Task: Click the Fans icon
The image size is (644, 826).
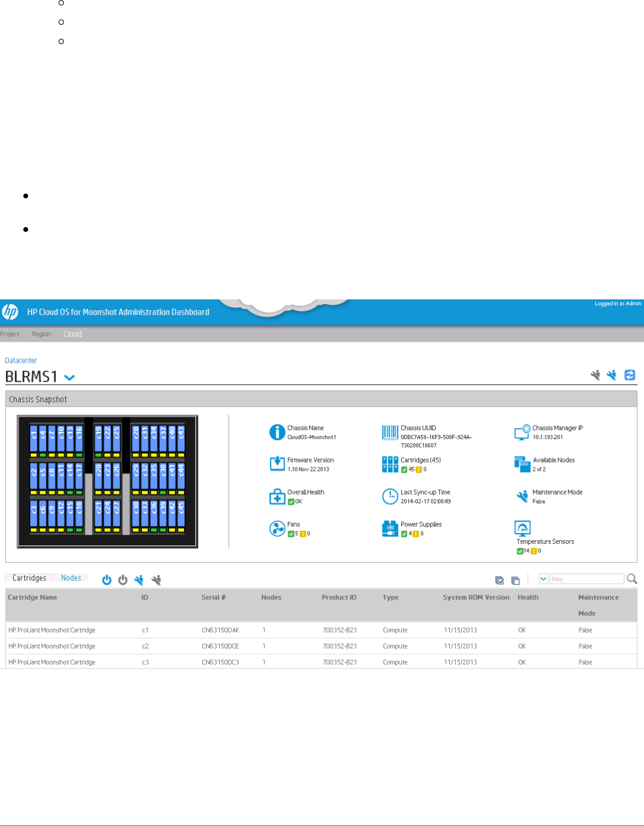Action: [x=277, y=528]
